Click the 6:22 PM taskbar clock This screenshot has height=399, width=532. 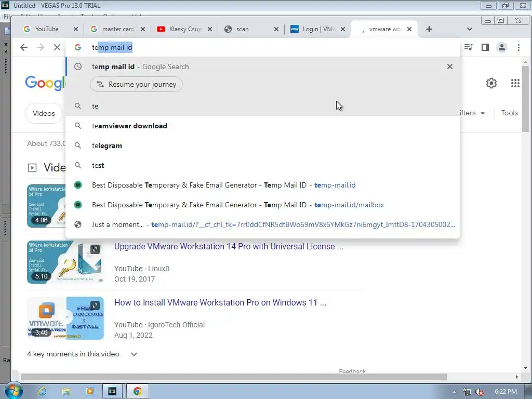[506, 392]
